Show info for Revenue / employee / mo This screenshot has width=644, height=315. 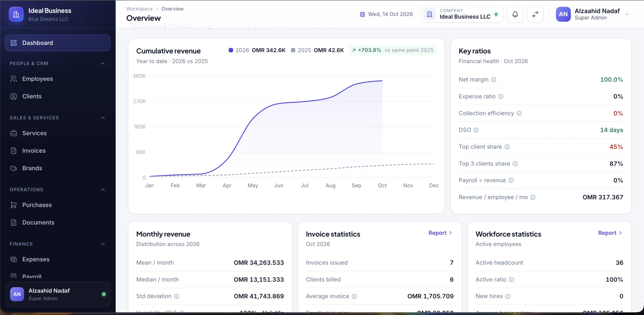(533, 197)
